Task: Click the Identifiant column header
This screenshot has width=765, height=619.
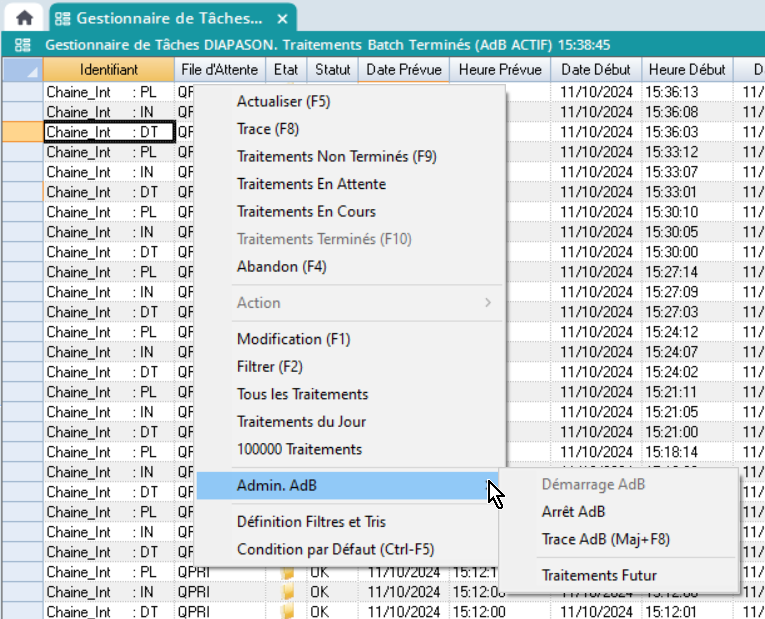Action: pos(109,70)
